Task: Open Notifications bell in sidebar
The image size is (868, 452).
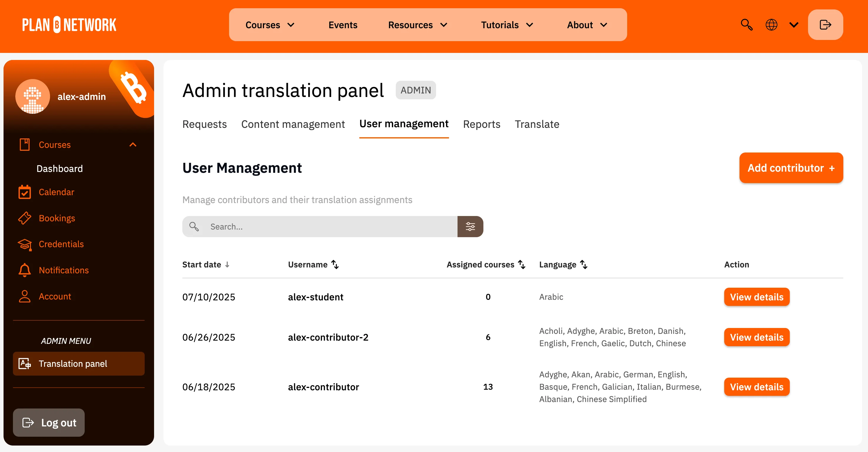Action: [25, 270]
